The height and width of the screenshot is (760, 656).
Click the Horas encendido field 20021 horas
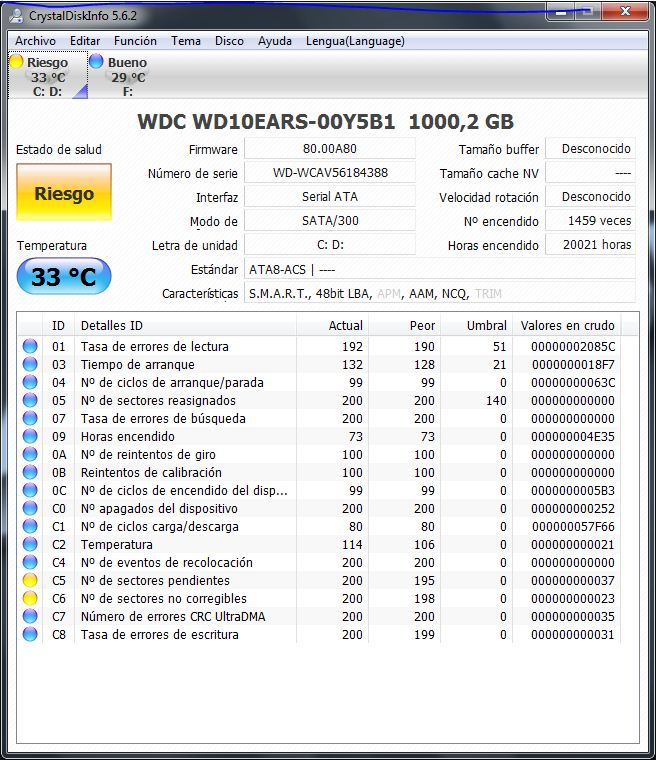click(591, 245)
